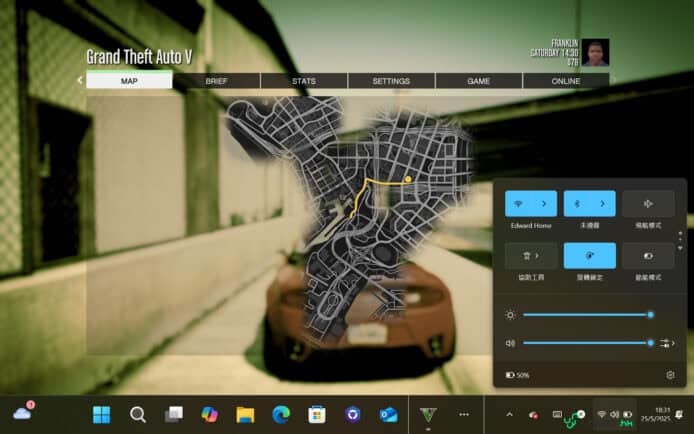Expand the Bluetooth devices arrow

602,204
